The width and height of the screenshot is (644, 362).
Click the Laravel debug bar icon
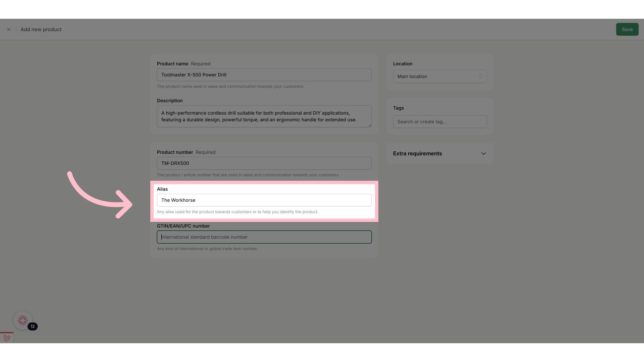(x=7, y=338)
